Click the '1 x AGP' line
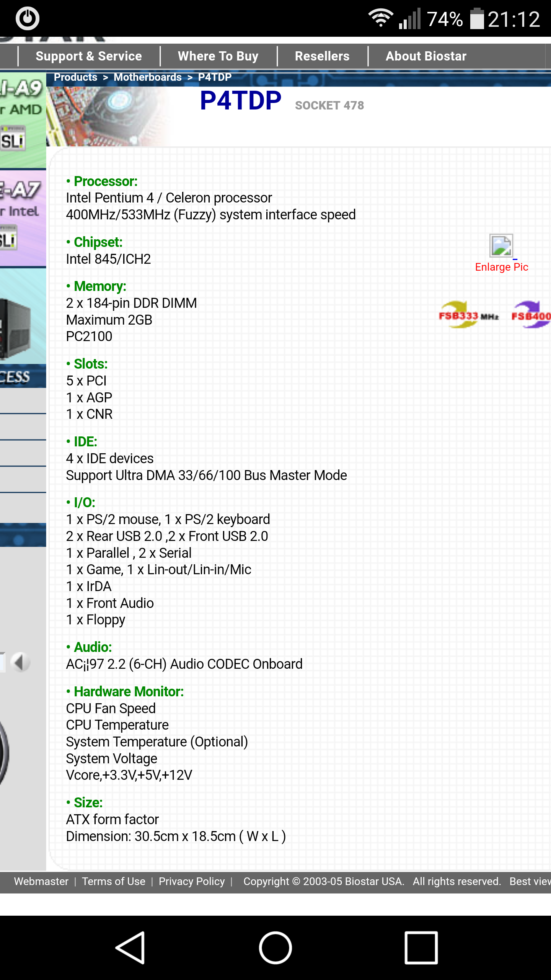 (89, 397)
